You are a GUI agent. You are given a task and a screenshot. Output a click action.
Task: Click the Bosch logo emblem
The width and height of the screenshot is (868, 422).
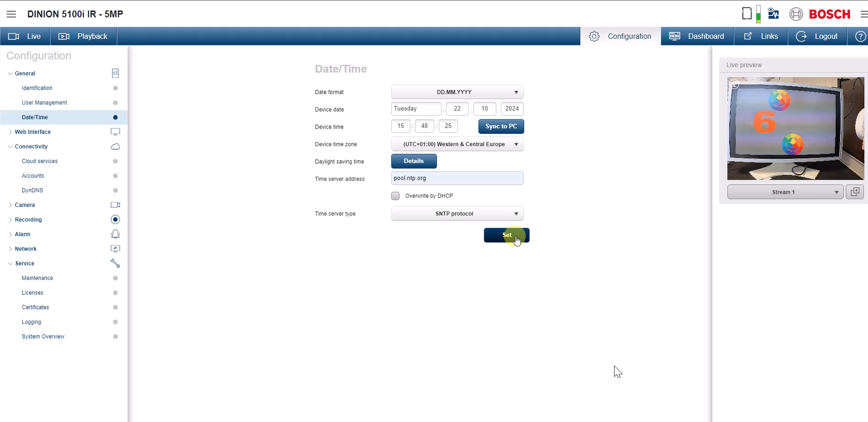point(796,14)
